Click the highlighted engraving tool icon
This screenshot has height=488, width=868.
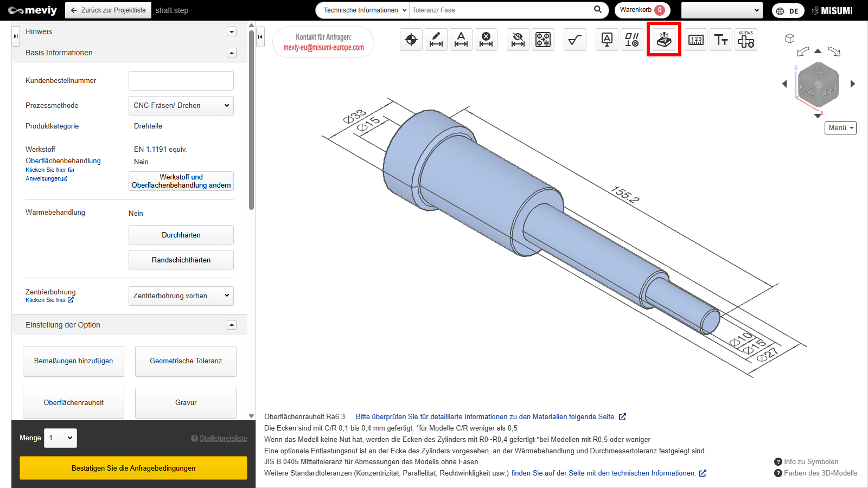664,40
